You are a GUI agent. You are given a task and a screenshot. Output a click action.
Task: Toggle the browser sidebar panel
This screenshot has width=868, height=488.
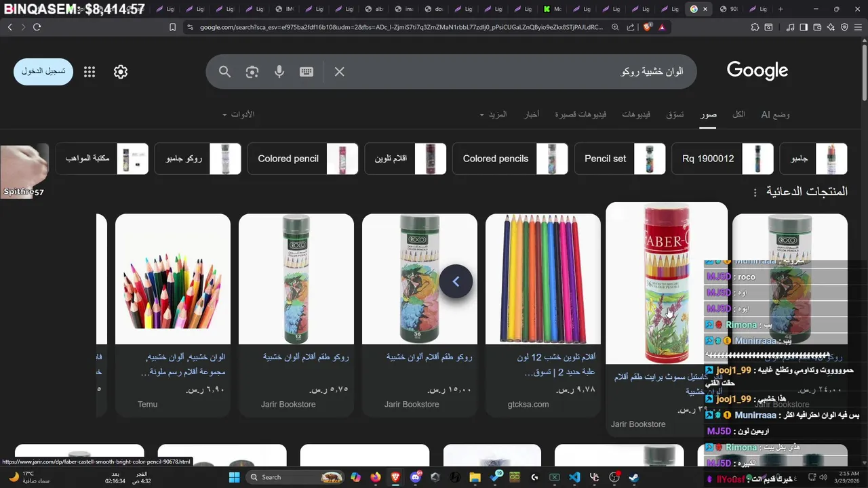pyautogui.click(x=804, y=27)
